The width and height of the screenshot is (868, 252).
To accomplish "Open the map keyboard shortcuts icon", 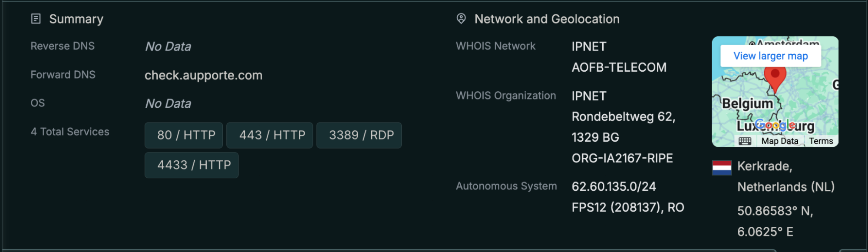I will [x=745, y=141].
